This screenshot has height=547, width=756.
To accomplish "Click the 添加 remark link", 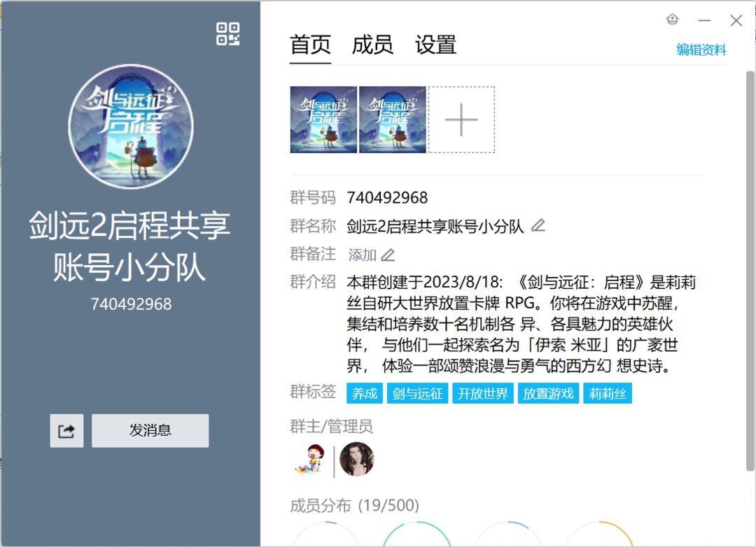I will pyautogui.click(x=362, y=255).
